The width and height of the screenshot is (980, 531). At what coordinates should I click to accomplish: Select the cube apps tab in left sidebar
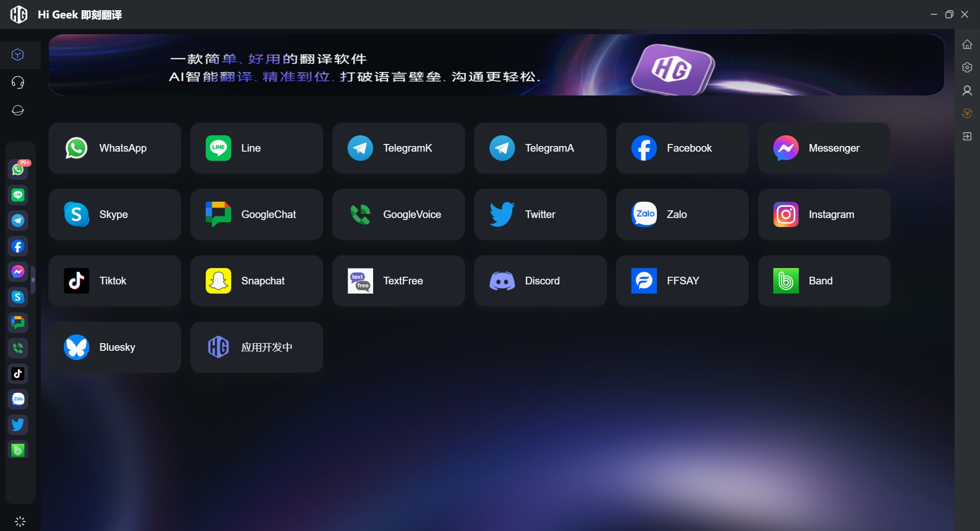click(18, 55)
